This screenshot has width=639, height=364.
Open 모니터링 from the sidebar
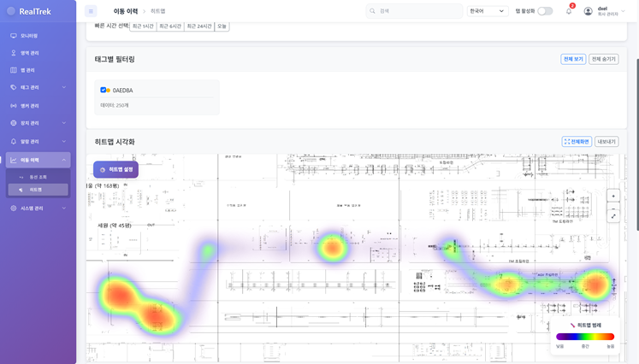pyautogui.click(x=29, y=36)
